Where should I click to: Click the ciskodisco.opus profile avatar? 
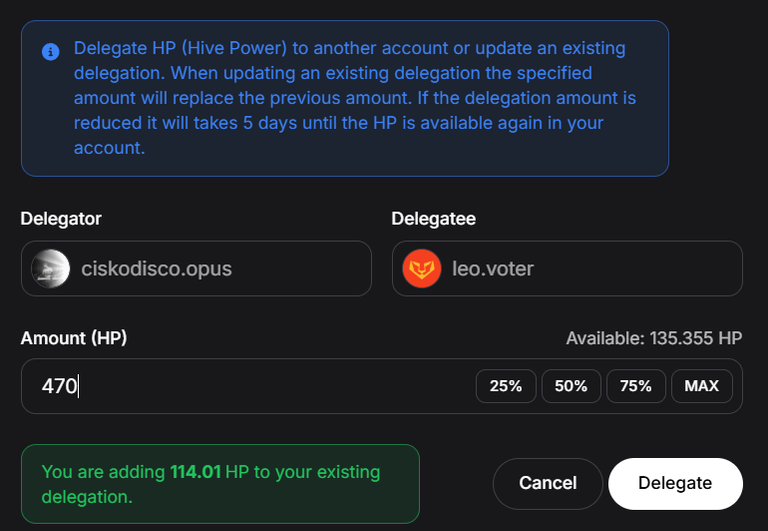(x=50, y=268)
